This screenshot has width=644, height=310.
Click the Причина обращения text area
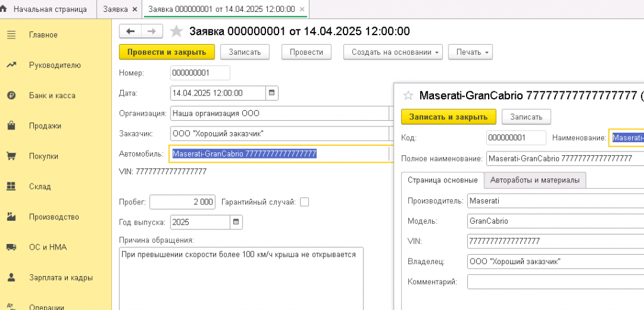coord(241,279)
